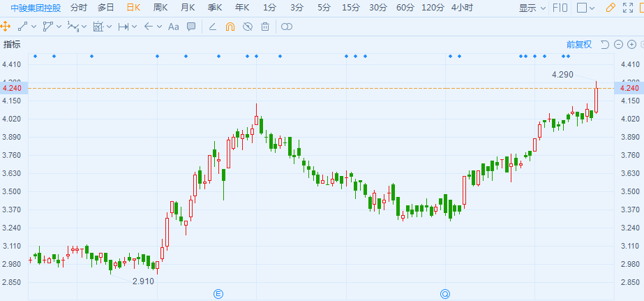The height and width of the screenshot is (301, 644).
Task: Enter fullscreen with expand arrows icon
Action: click(627, 8)
